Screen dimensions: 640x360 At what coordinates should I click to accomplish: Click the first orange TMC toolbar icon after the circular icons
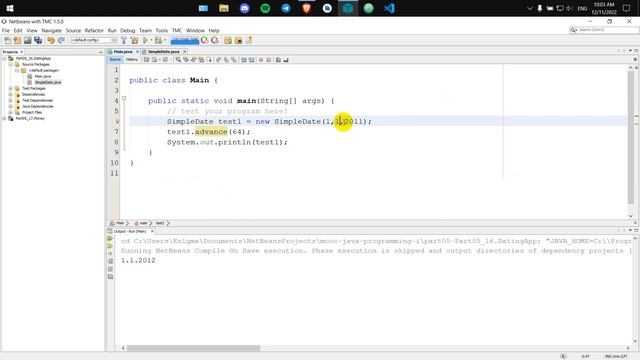(x=228, y=40)
